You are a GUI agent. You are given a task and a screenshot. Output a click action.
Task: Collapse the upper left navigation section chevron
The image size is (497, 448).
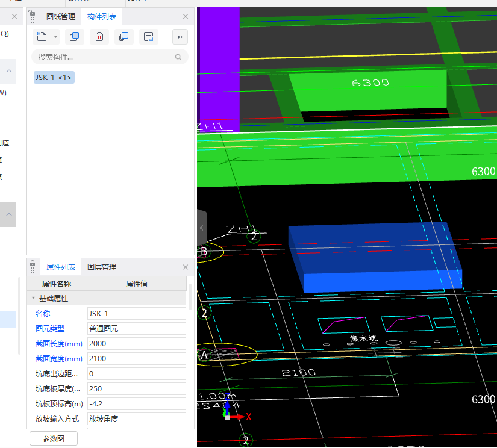(x=9, y=71)
